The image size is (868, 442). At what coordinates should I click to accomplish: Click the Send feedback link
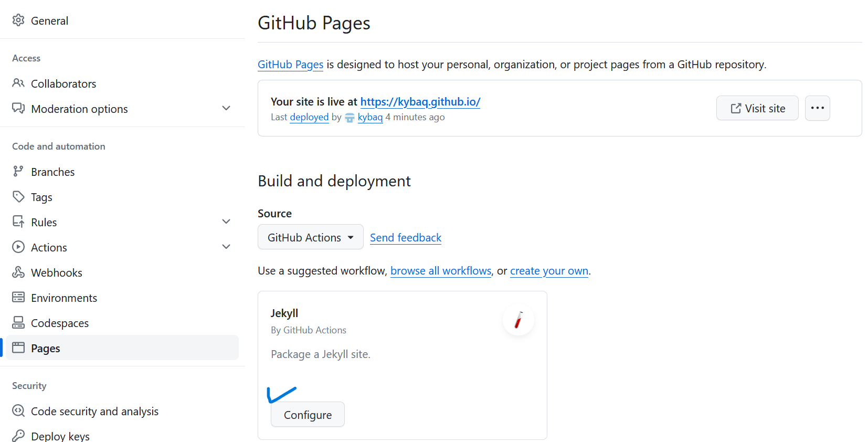click(x=406, y=238)
